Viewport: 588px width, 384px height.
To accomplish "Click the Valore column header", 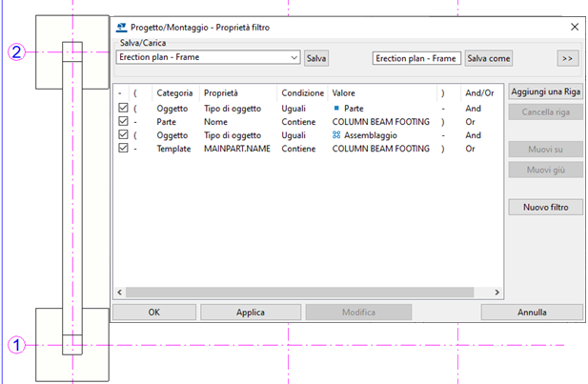I will coord(343,93).
